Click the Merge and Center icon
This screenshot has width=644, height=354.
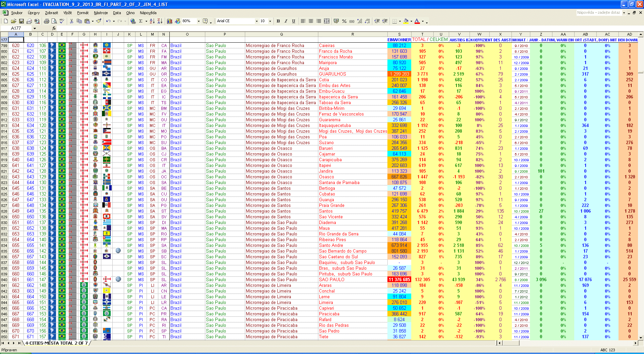[x=327, y=21]
